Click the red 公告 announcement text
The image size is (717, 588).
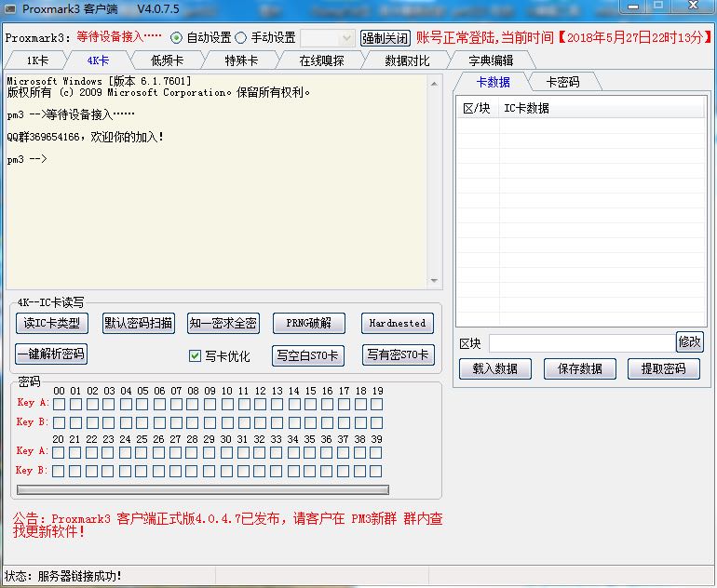(228, 525)
